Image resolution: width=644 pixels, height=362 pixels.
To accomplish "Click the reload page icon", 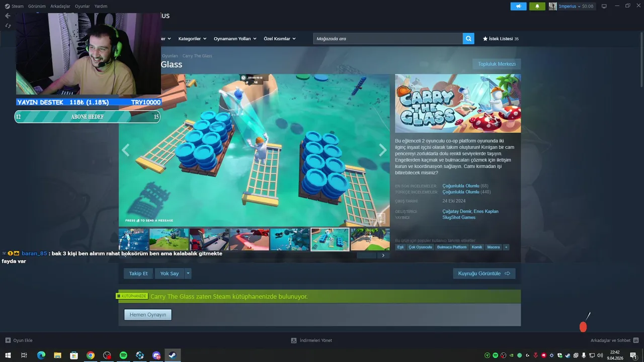I will coord(8,26).
